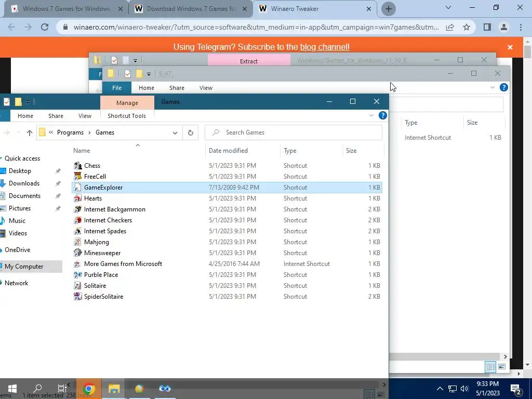Show hidden system tray icons
This screenshot has width=532, height=399.
click(x=440, y=389)
